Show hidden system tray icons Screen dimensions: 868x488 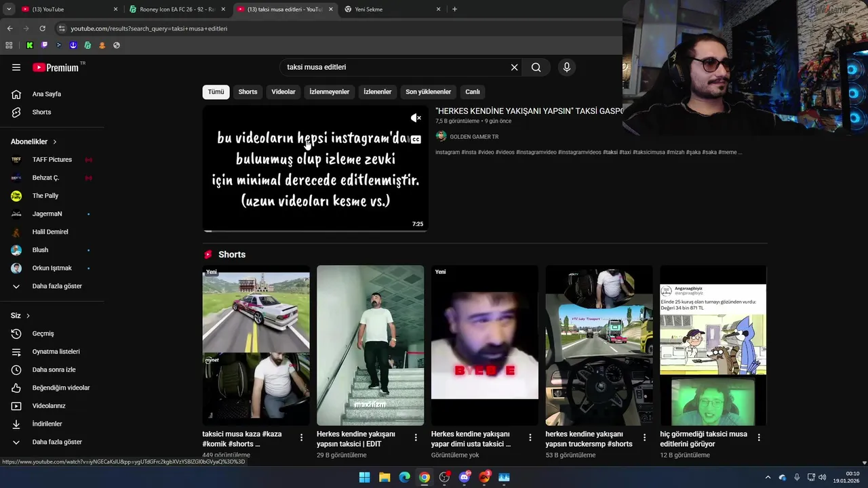(x=768, y=477)
